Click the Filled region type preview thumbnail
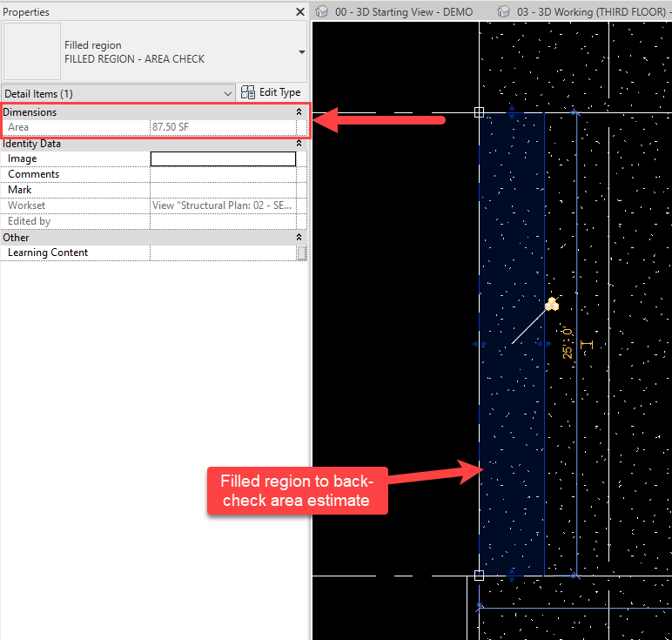The height and width of the screenshot is (640, 672). (x=32, y=51)
